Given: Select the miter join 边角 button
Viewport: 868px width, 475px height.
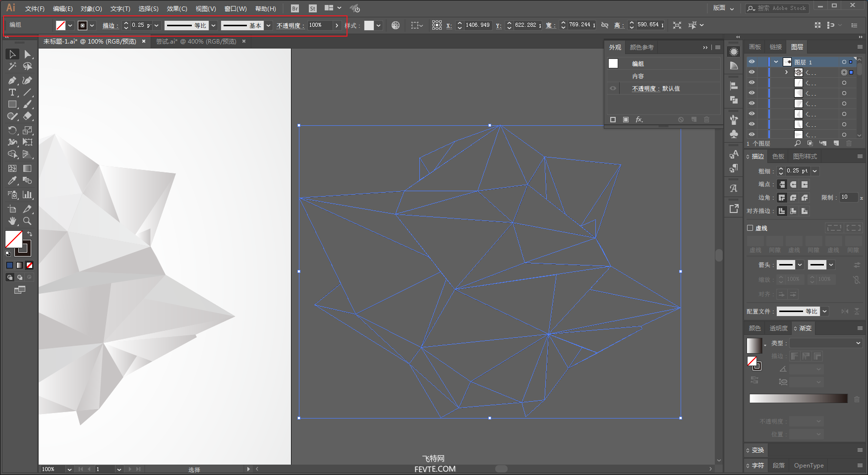Looking at the screenshot, I should tap(782, 198).
